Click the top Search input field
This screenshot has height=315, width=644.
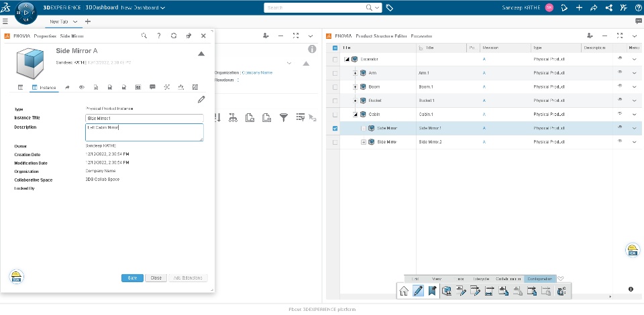tap(315, 7)
